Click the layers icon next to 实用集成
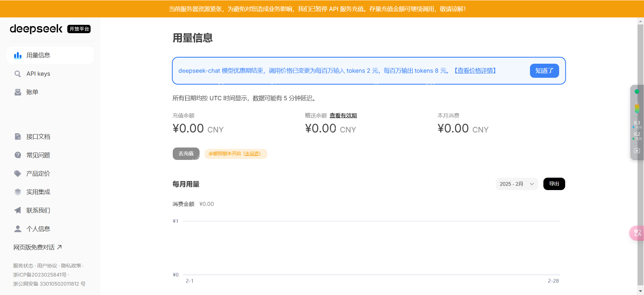The width and height of the screenshot is (644, 295). [18, 192]
